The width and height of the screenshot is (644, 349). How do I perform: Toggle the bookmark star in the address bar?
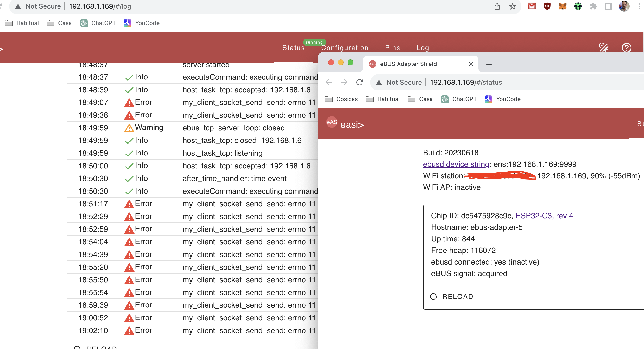(x=513, y=6)
